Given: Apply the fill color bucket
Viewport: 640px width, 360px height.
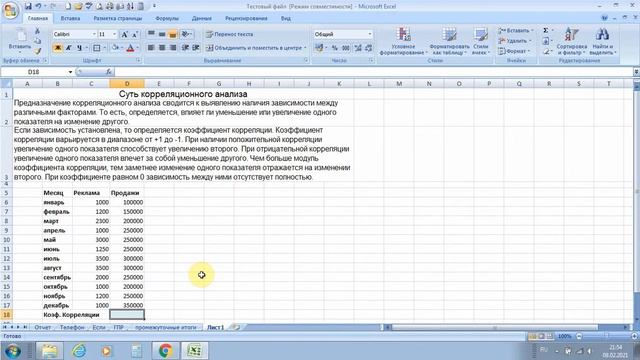Looking at the screenshot, I should coord(116,48).
